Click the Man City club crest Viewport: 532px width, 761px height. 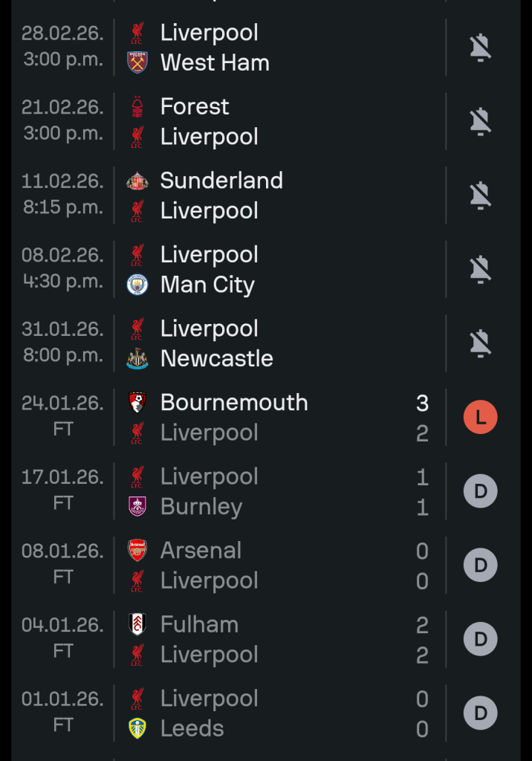137,285
